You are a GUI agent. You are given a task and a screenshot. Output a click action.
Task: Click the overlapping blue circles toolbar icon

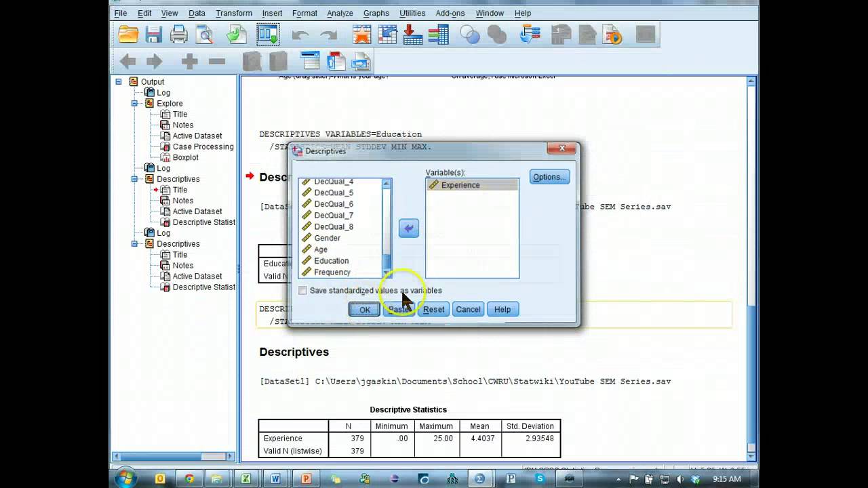click(470, 35)
